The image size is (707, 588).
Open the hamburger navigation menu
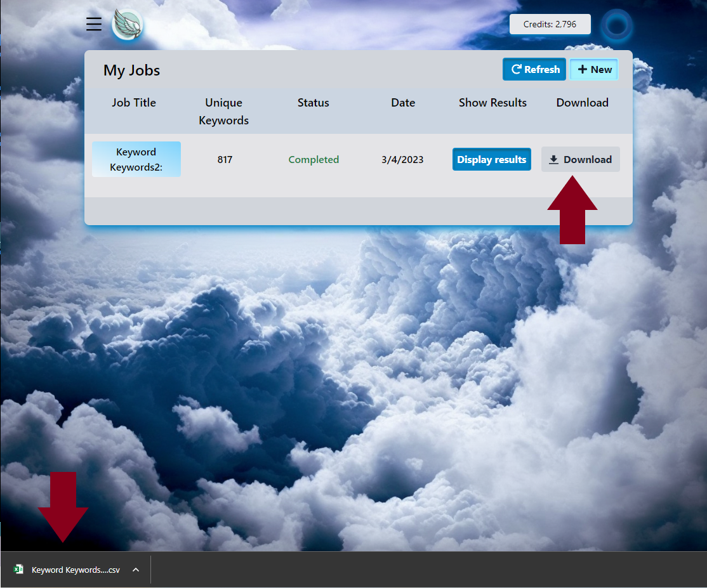(94, 24)
